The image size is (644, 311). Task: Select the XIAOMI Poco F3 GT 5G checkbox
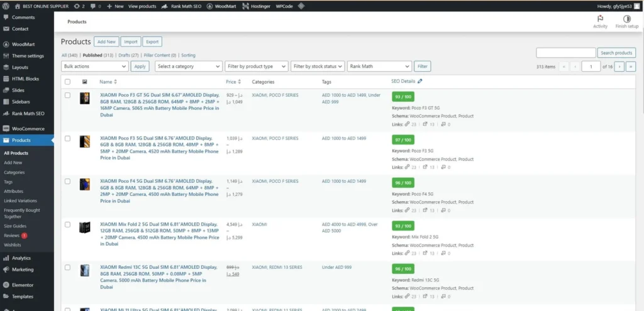68,95
